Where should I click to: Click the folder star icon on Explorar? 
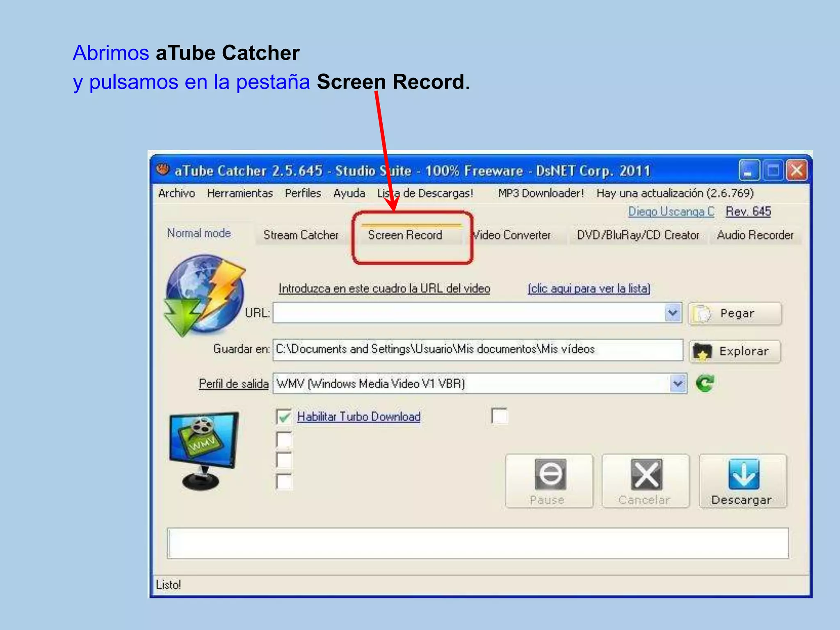click(x=702, y=352)
